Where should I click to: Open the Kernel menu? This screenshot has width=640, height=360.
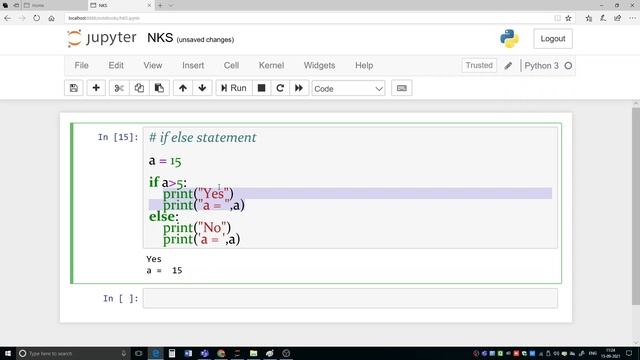pyautogui.click(x=271, y=65)
